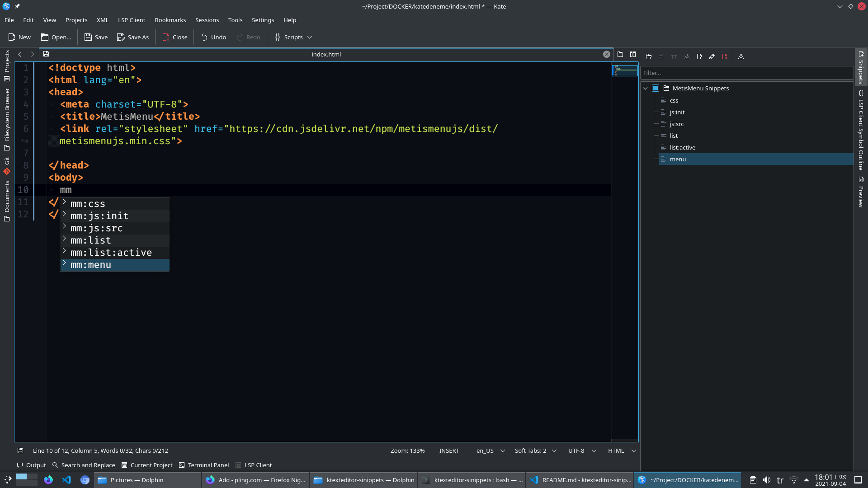868x488 pixels.
Task: Open the Scripts dropdown
Action: click(x=293, y=37)
